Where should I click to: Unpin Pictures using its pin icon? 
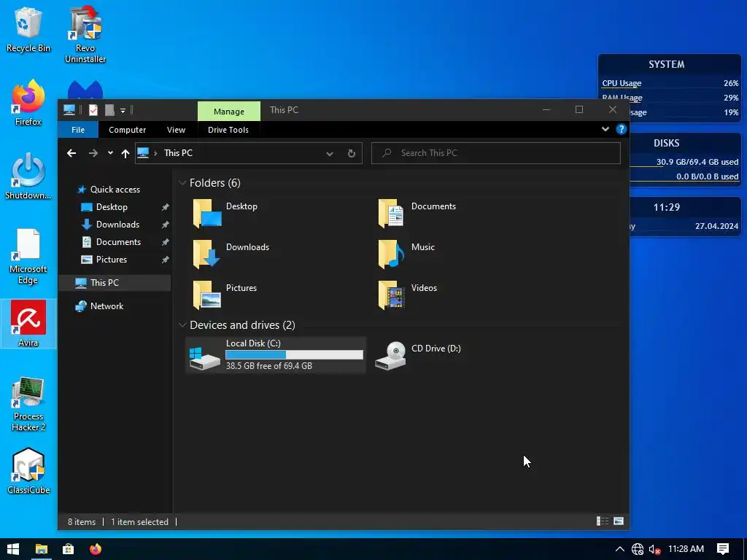pos(165,260)
